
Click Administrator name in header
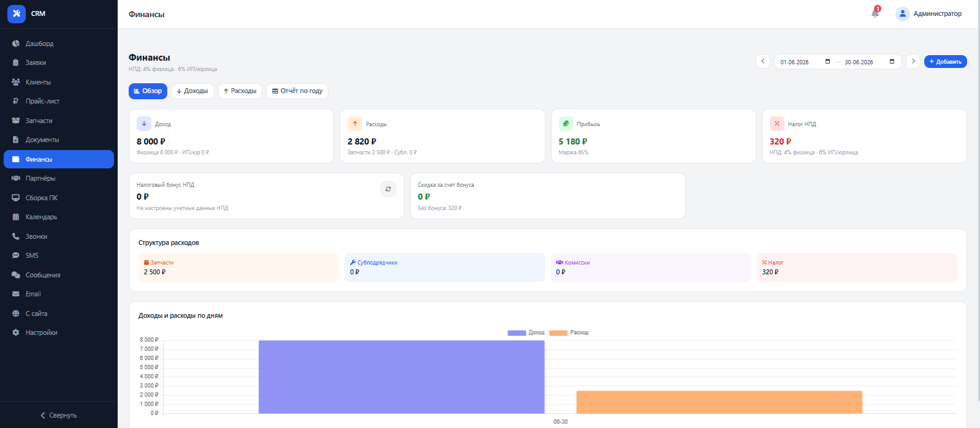pyautogui.click(x=938, y=13)
